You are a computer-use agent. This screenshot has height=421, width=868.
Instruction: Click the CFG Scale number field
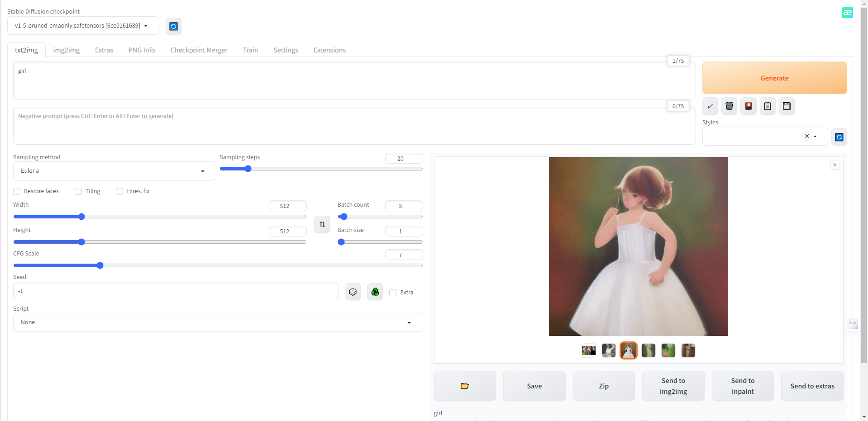pyautogui.click(x=404, y=255)
